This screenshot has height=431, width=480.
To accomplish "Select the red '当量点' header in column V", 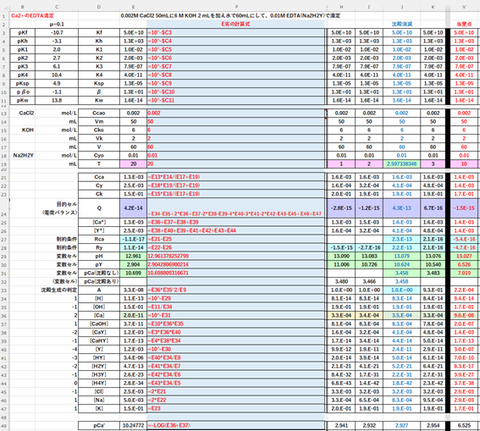I will coord(464,24).
